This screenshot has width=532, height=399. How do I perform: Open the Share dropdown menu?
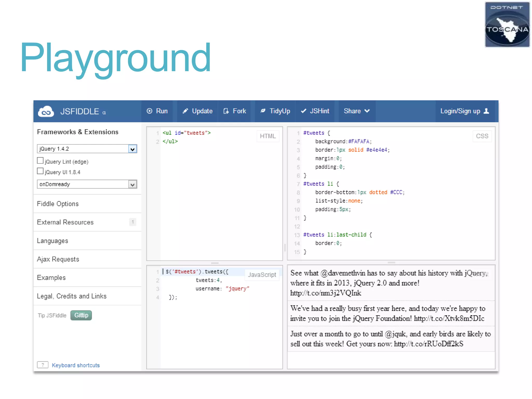357,111
